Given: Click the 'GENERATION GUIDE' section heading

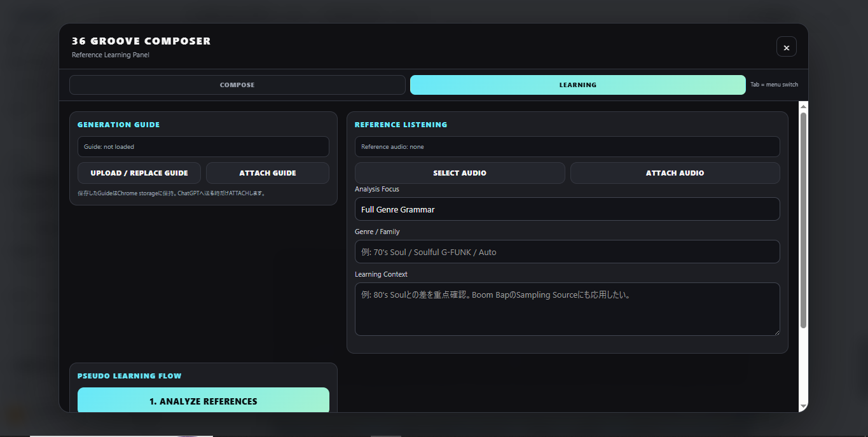Looking at the screenshot, I should (119, 125).
